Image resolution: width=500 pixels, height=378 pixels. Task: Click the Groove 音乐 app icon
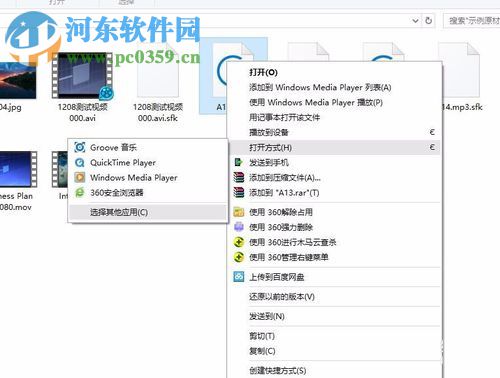(80, 147)
